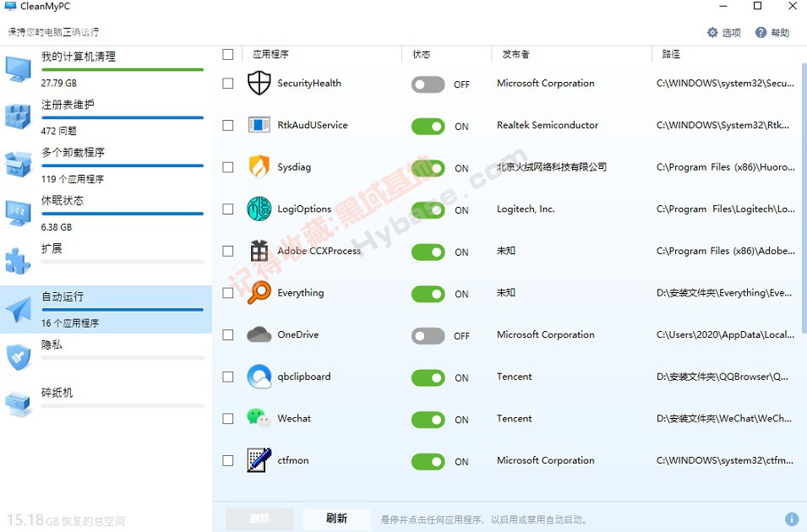Click the vertical list scrollbar
The height and width of the screenshot is (532, 807).
coord(804,198)
